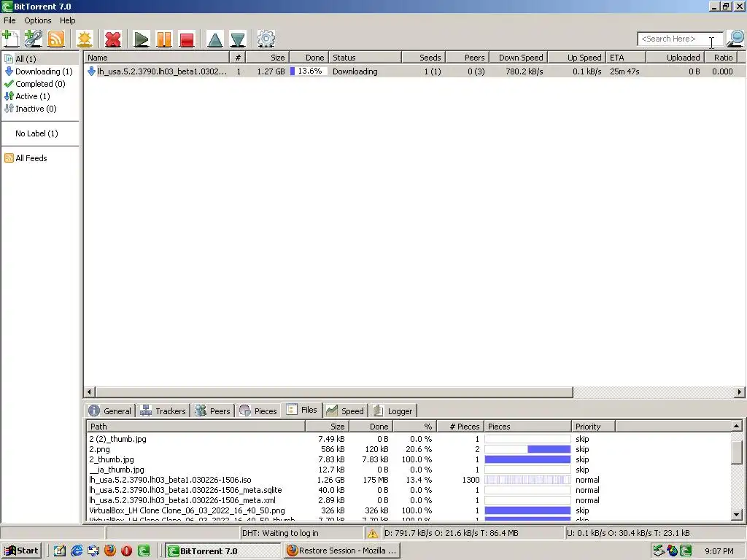Image resolution: width=747 pixels, height=560 pixels.
Task: Switch to the Logger tab
Action: coord(393,411)
